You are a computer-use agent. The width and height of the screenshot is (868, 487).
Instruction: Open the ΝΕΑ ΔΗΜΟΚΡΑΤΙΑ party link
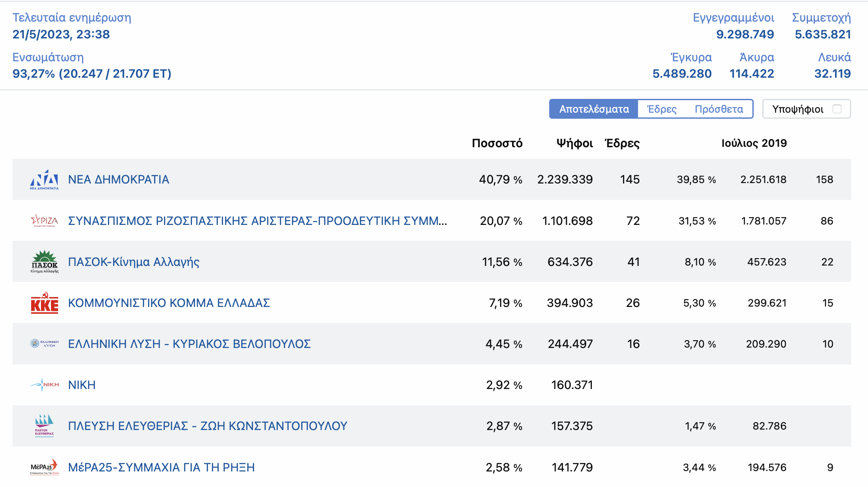coord(119,180)
